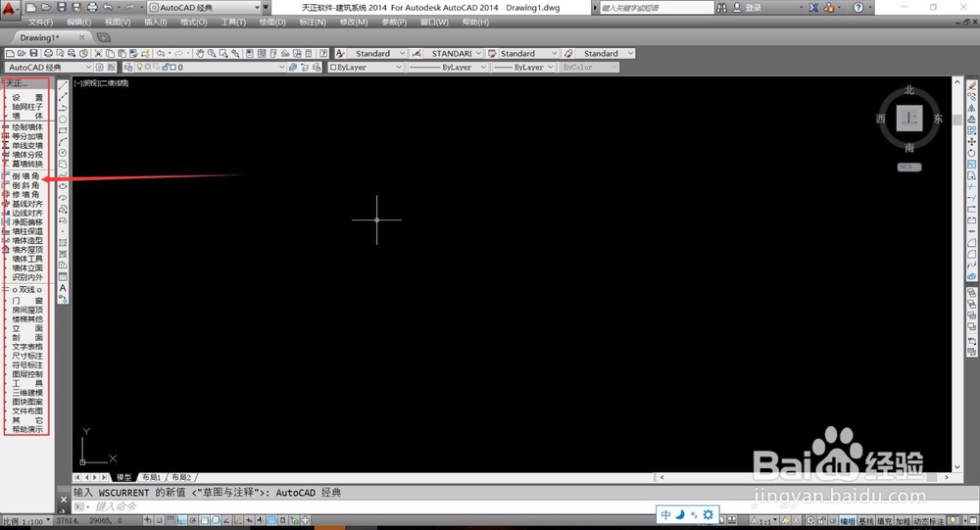
Task: Toggle 编组 in status bar
Action: point(848,521)
